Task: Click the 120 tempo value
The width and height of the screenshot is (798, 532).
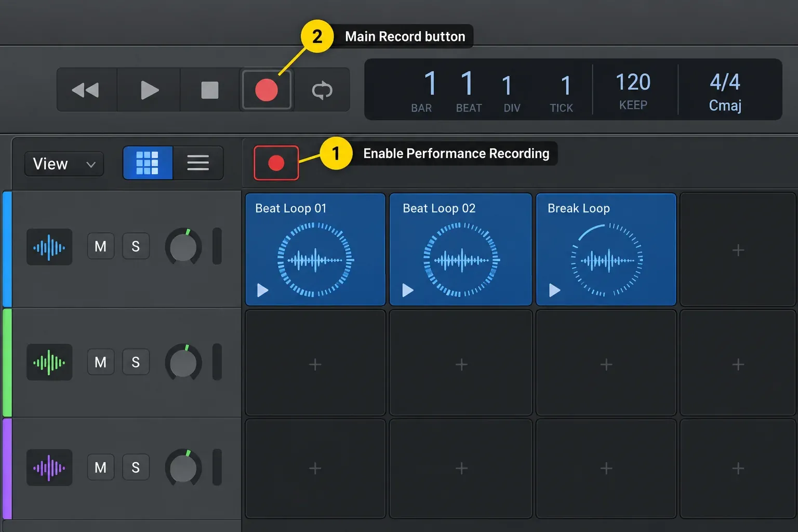Action: tap(633, 82)
